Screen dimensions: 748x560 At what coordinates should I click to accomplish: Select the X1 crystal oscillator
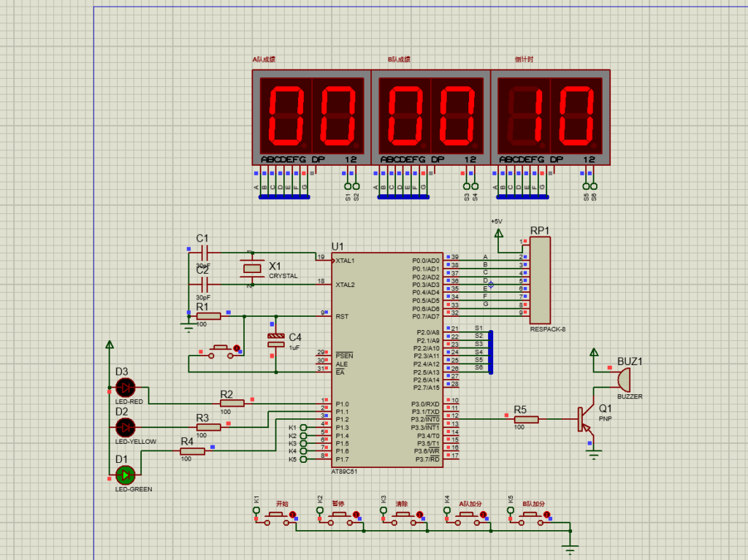click(x=252, y=269)
